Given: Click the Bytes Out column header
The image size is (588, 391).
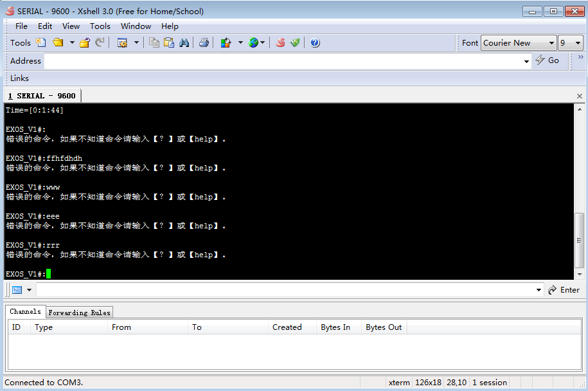Looking at the screenshot, I should (x=384, y=327).
